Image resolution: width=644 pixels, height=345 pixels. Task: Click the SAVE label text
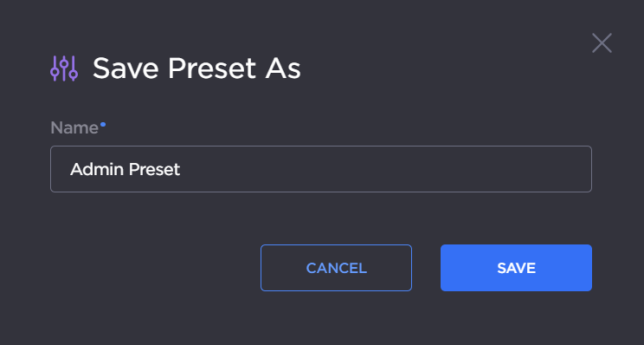pyautogui.click(x=516, y=268)
